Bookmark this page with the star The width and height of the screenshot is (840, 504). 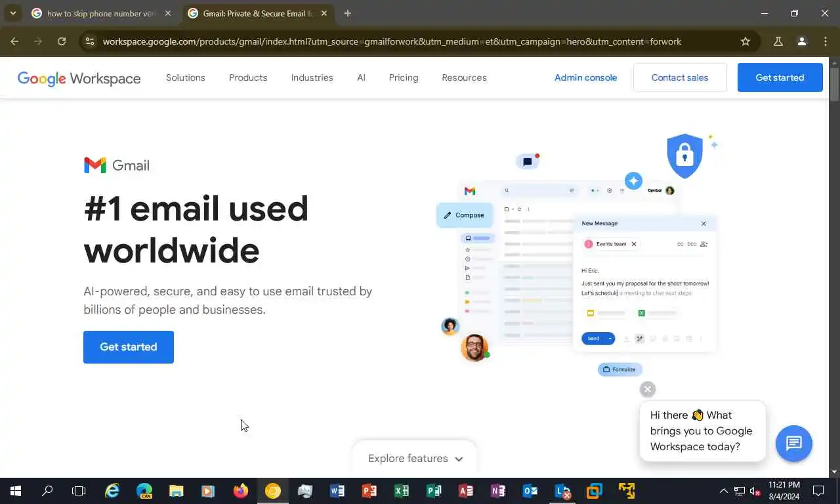[x=745, y=41]
